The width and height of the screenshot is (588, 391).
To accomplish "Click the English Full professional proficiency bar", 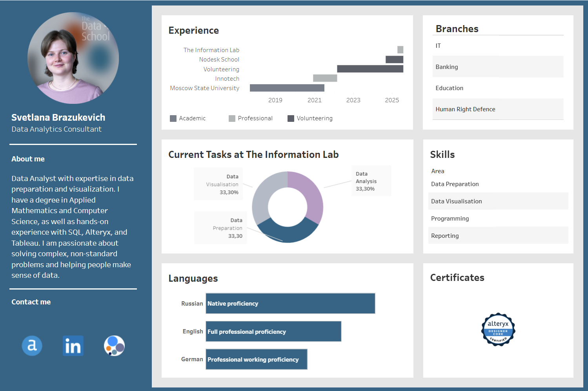I will (273, 331).
